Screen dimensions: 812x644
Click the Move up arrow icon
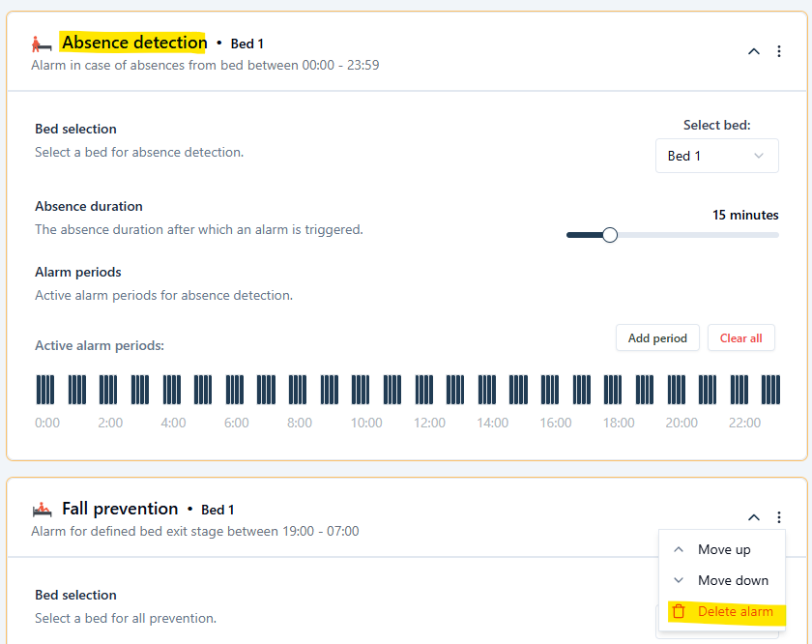click(679, 549)
